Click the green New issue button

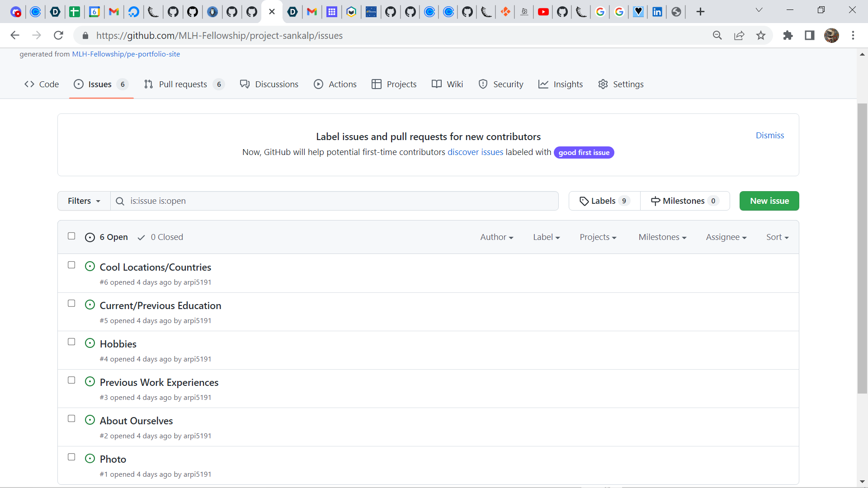click(x=769, y=201)
